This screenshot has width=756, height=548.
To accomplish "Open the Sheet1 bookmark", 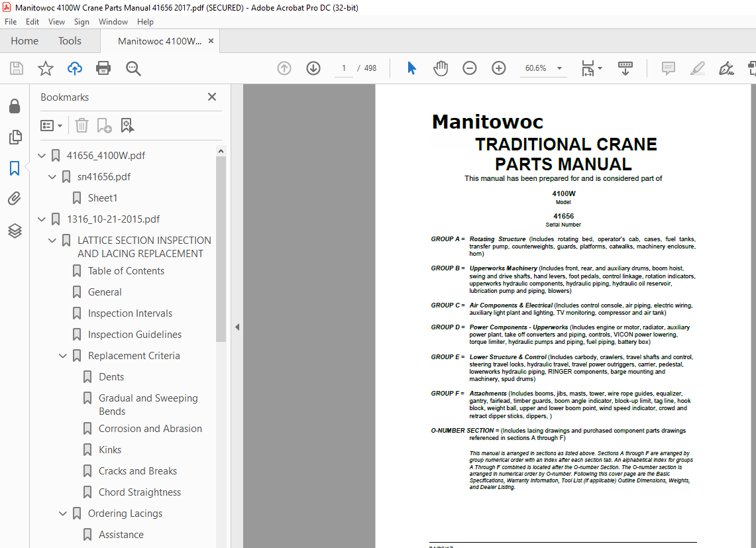I will pos(103,197).
